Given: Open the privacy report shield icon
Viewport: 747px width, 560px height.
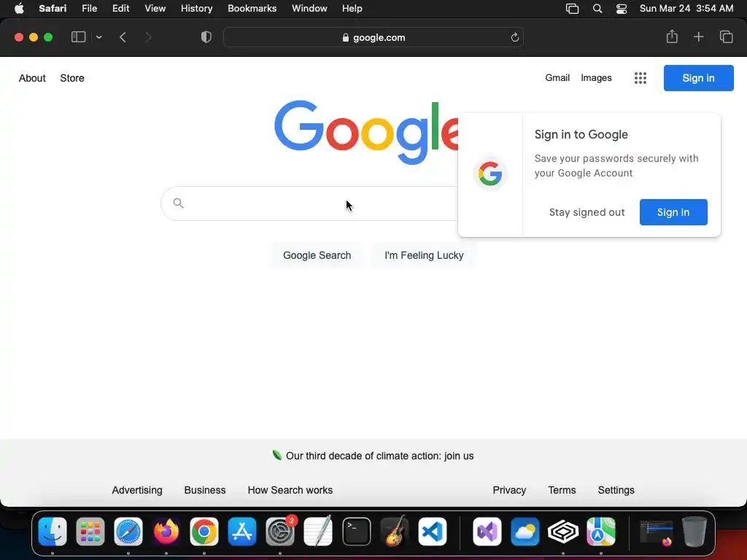Looking at the screenshot, I should [206, 37].
